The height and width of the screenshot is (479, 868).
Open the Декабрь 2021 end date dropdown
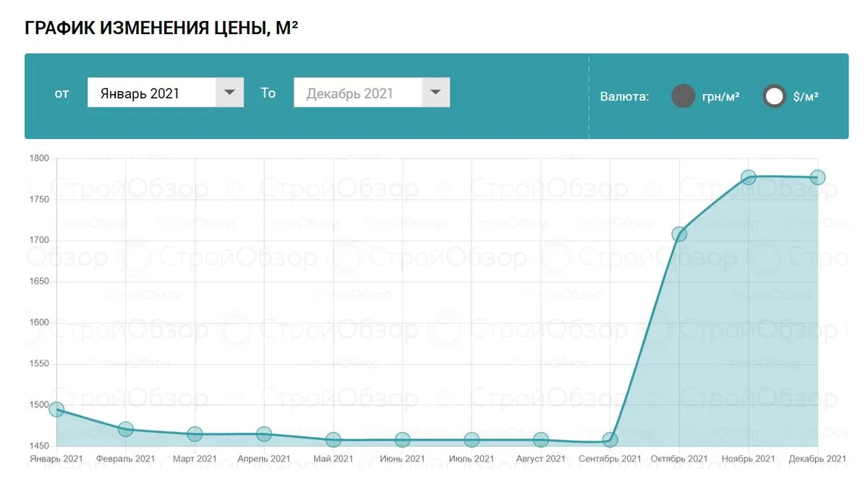[358, 93]
